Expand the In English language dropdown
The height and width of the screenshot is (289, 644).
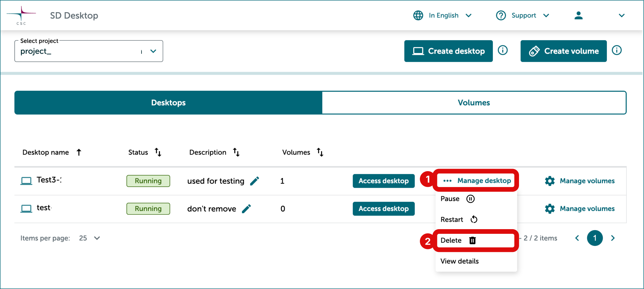[x=469, y=15]
